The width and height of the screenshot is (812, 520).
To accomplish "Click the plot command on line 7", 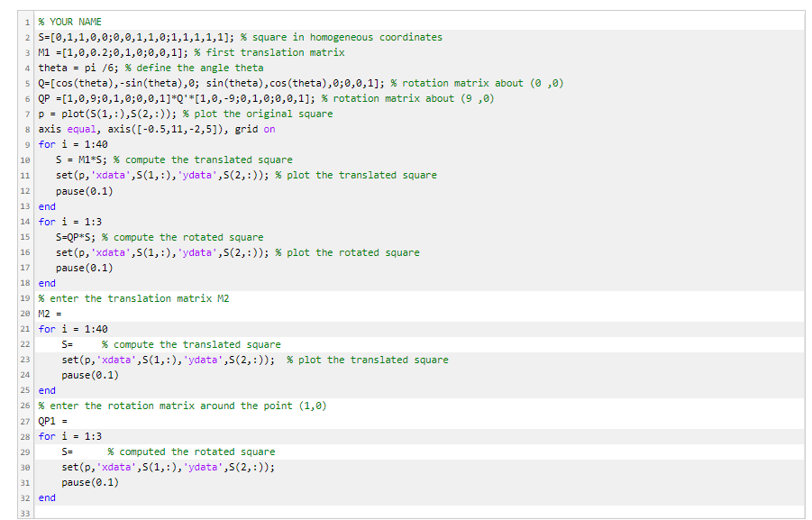I will point(72,113).
